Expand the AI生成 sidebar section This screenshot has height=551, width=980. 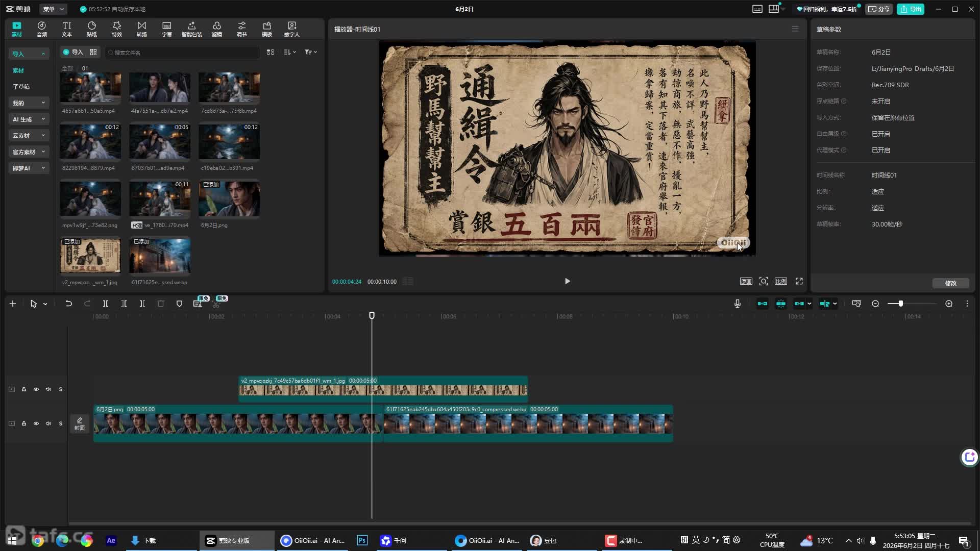(x=29, y=119)
